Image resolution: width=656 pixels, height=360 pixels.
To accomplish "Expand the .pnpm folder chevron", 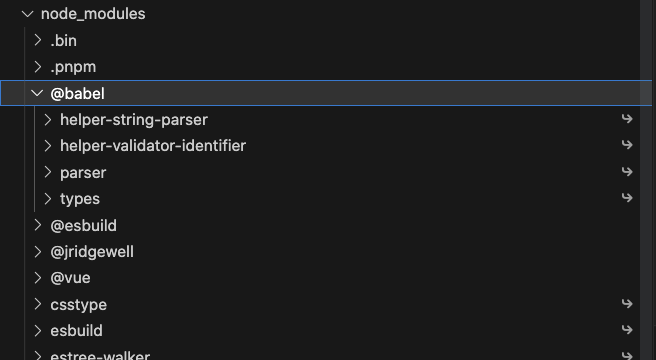I will pos(38,67).
